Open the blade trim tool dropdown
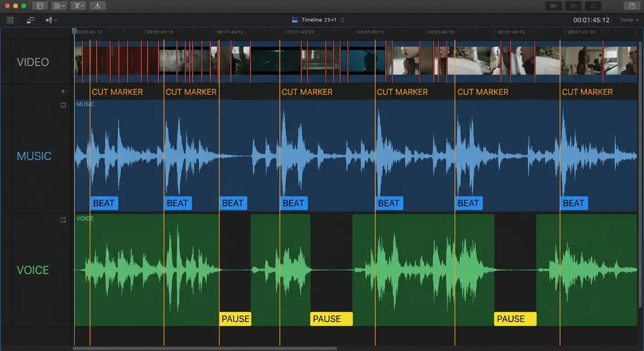The image size is (644, 351). (x=79, y=6)
